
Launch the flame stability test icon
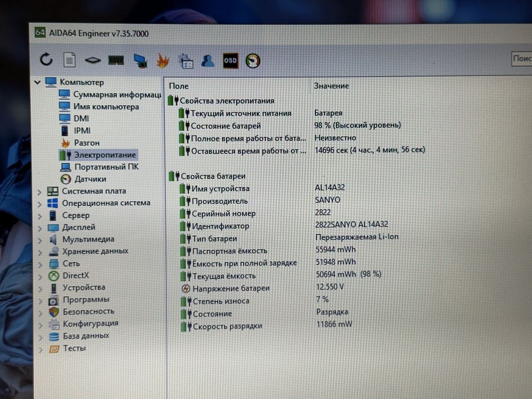coord(163,61)
